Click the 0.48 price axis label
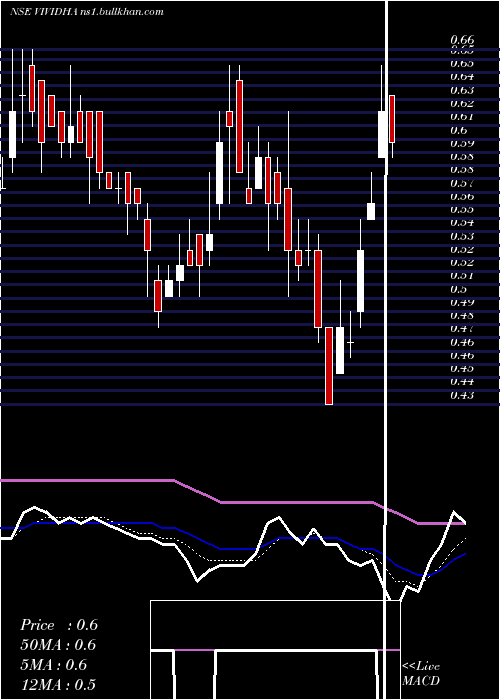Screen dimensions: 500x700 pyautogui.click(x=462, y=316)
